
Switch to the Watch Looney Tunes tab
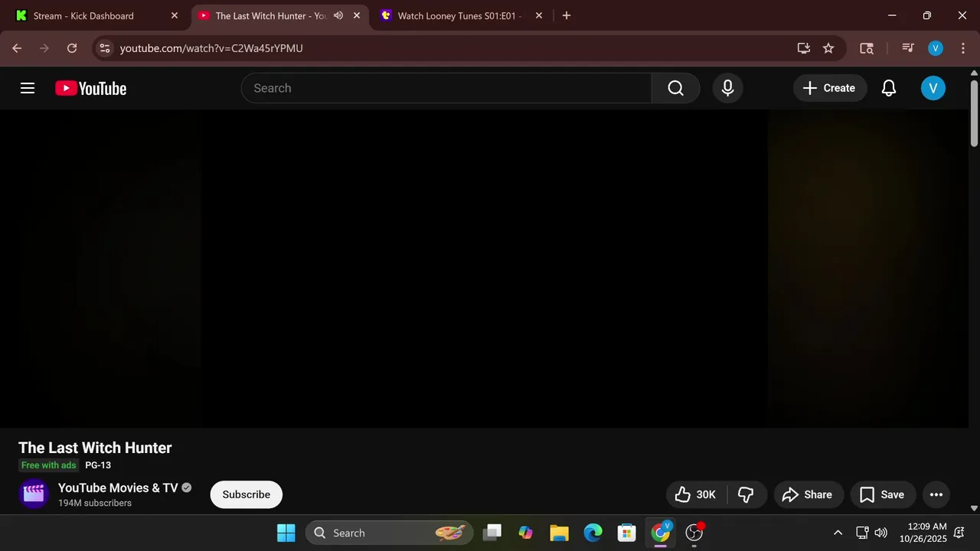point(461,15)
